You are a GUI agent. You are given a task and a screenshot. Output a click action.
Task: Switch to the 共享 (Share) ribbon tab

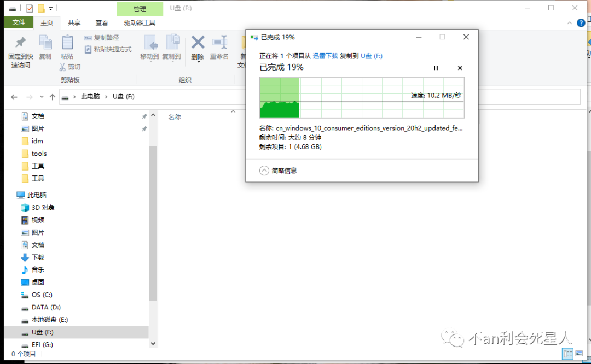(x=74, y=22)
